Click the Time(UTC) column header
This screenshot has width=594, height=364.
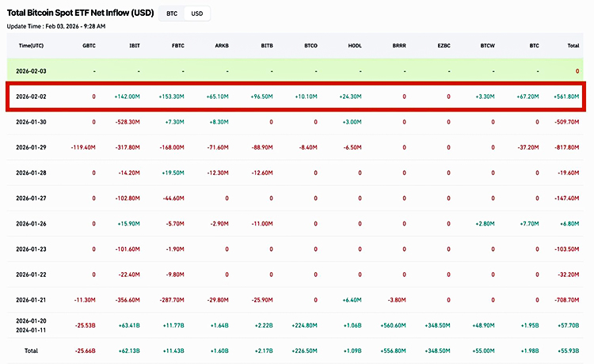(31, 47)
